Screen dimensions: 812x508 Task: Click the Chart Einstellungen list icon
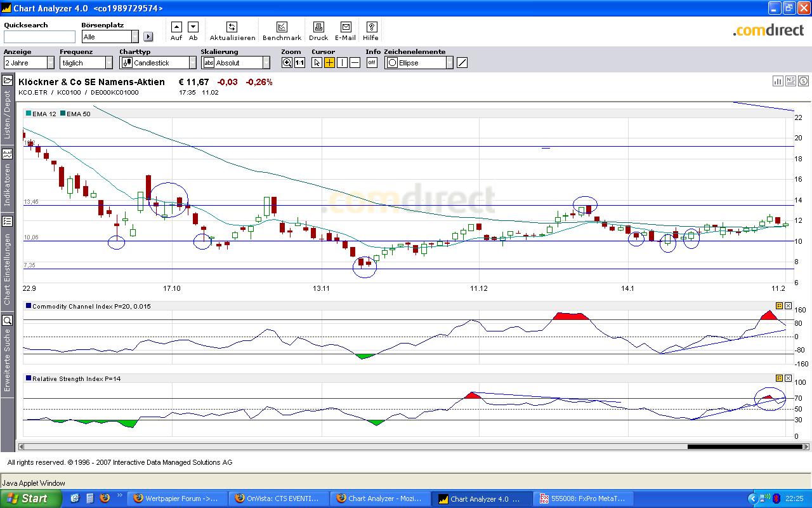(8, 222)
